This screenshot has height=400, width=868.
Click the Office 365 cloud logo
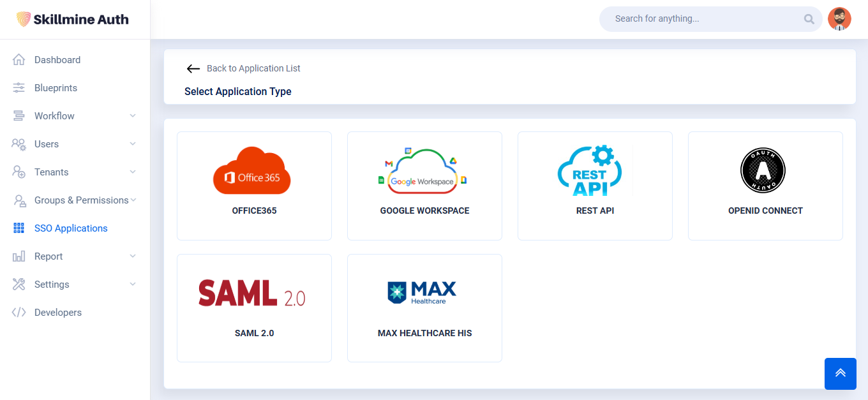252,171
